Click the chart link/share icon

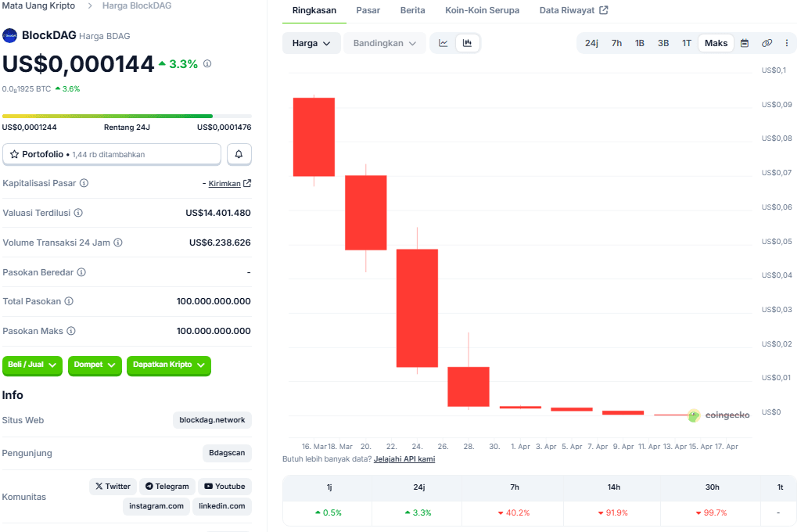[x=766, y=43]
